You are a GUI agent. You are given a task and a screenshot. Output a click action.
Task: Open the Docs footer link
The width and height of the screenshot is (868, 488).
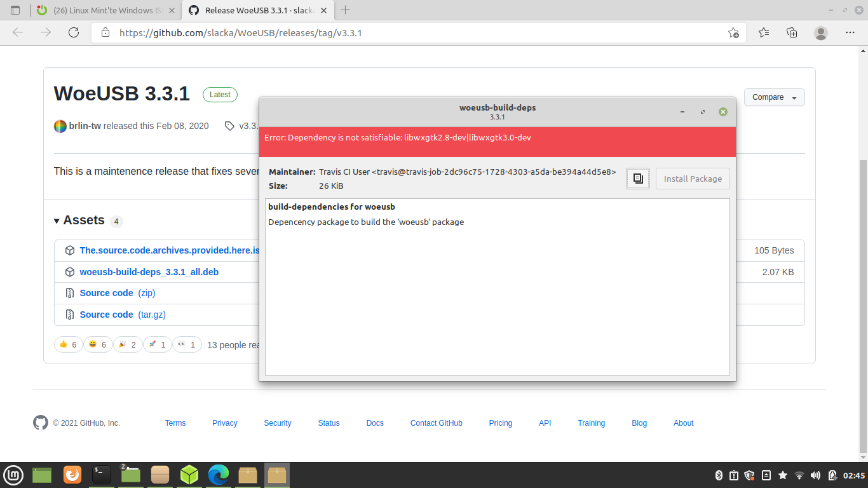pyautogui.click(x=375, y=423)
